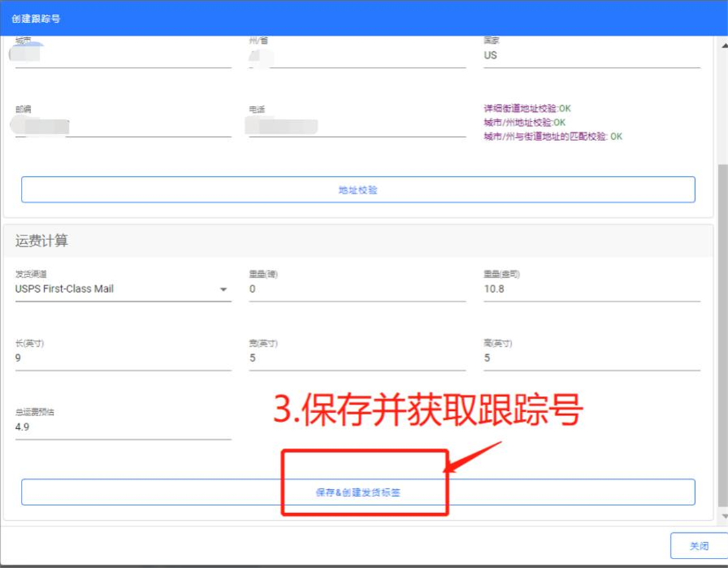This screenshot has width=728, height=568.
Task: Click the 创建跟踪号 dialog title
Action: point(36,19)
